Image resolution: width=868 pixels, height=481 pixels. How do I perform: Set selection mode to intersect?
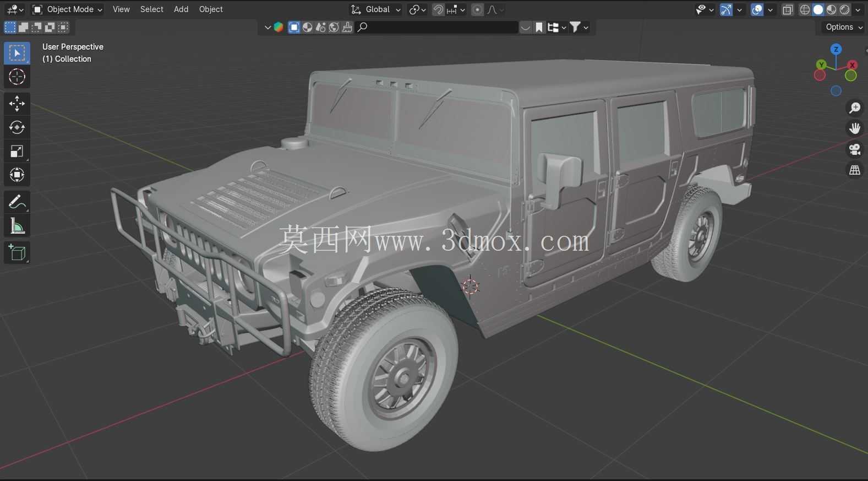pos(63,27)
